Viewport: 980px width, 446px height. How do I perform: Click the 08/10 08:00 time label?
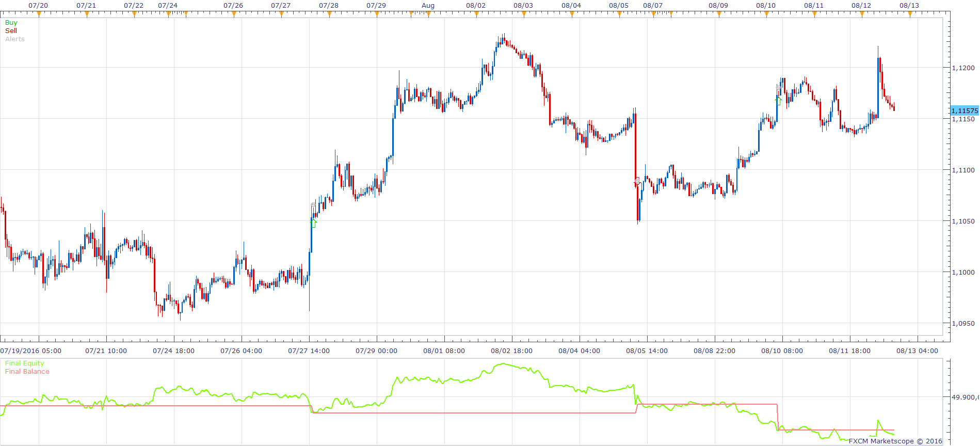(x=782, y=351)
